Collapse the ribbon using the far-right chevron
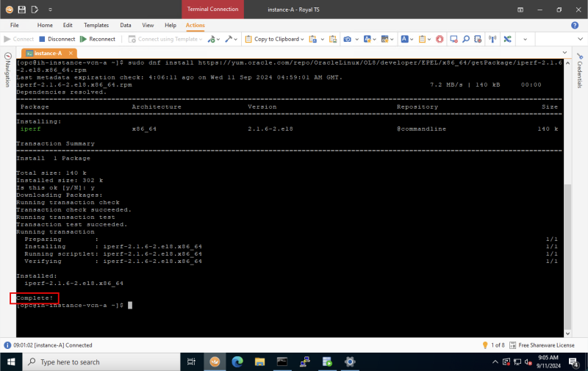 578,39
